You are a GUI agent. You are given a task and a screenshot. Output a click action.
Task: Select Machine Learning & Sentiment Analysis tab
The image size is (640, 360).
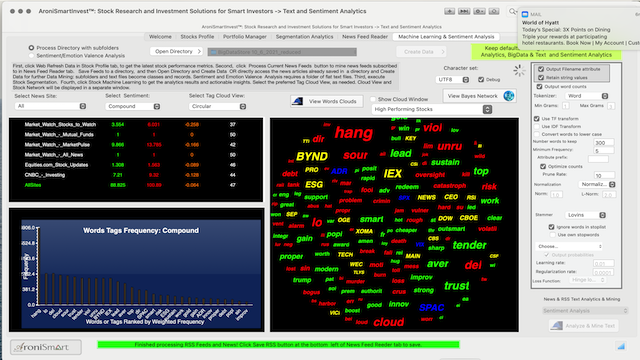pos(446,37)
